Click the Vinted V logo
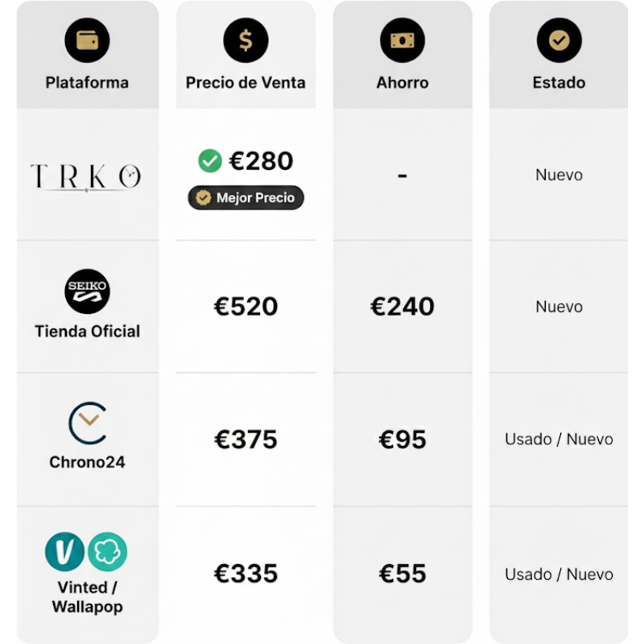The height and width of the screenshot is (644, 644). [64, 552]
